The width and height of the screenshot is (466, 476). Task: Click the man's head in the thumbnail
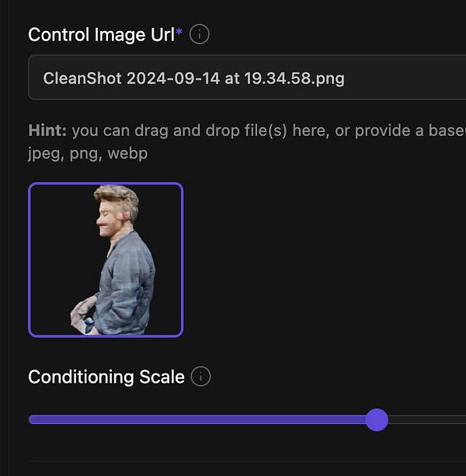(x=116, y=205)
